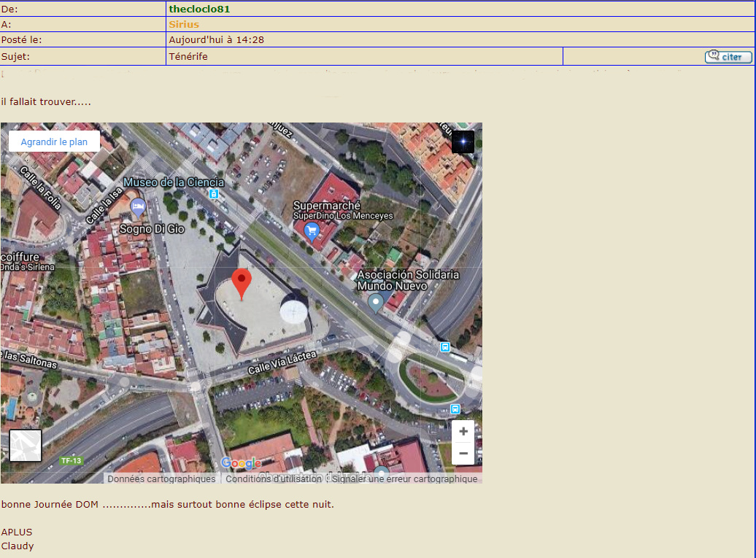Click the text il fallait trouver
The height and width of the screenshot is (558, 756).
(46, 101)
